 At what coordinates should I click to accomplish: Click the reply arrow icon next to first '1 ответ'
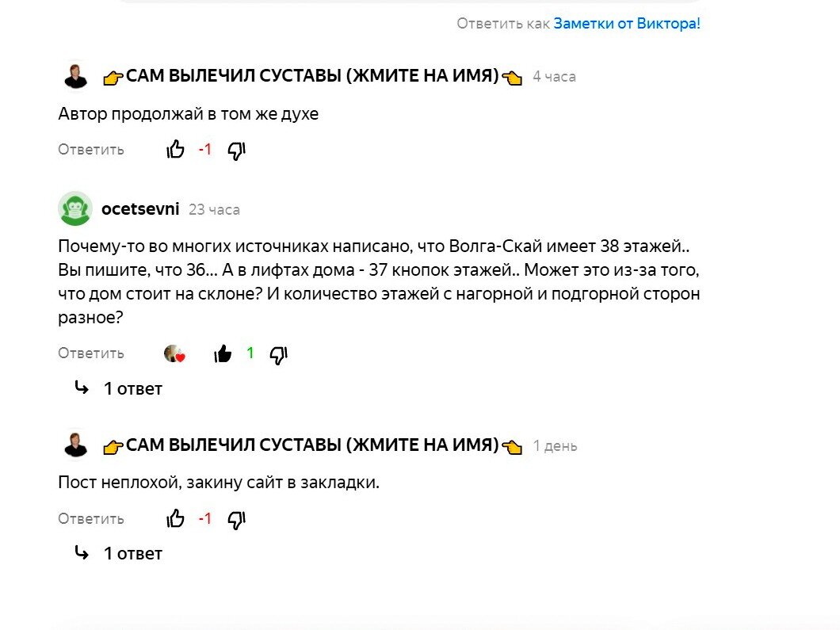coord(82,388)
